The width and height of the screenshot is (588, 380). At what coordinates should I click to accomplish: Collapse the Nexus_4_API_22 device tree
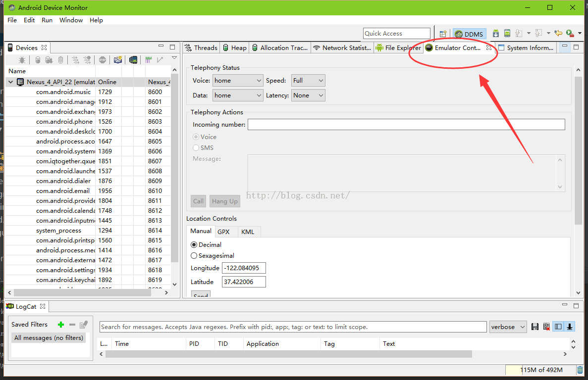click(10, 82)
